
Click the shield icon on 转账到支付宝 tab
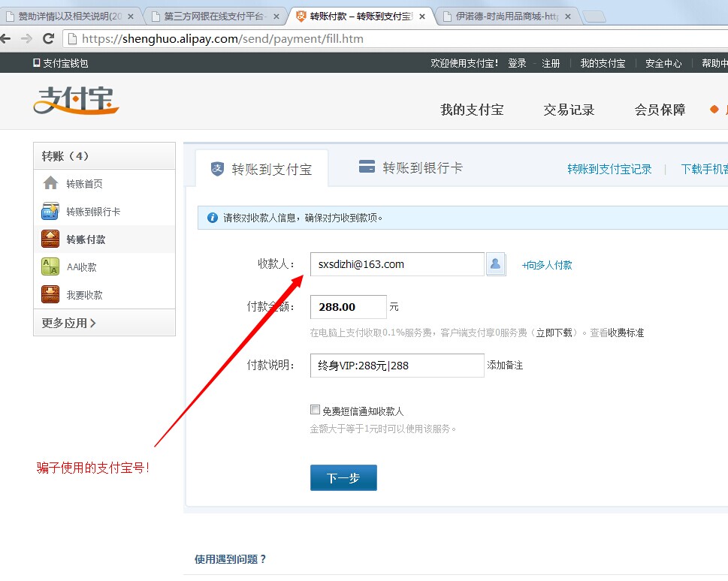pyautogui.click(x=217, y=168)
